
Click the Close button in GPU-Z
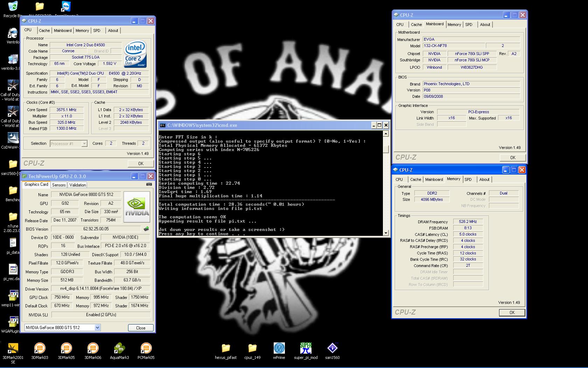141,328
